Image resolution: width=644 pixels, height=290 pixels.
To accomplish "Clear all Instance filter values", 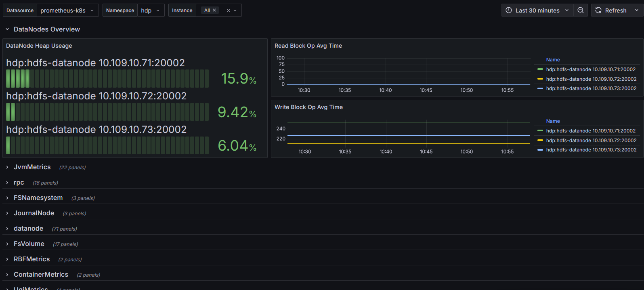I will tap(229, 11).
